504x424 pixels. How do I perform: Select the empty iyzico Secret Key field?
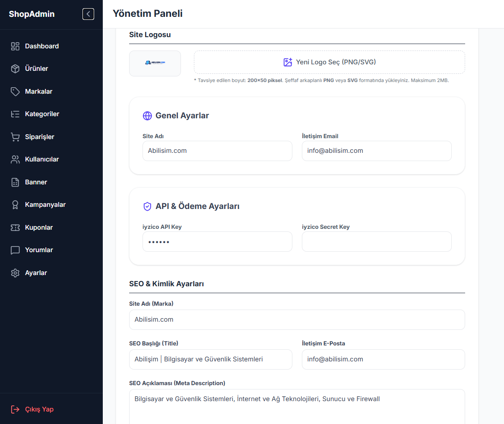point(377,242)
